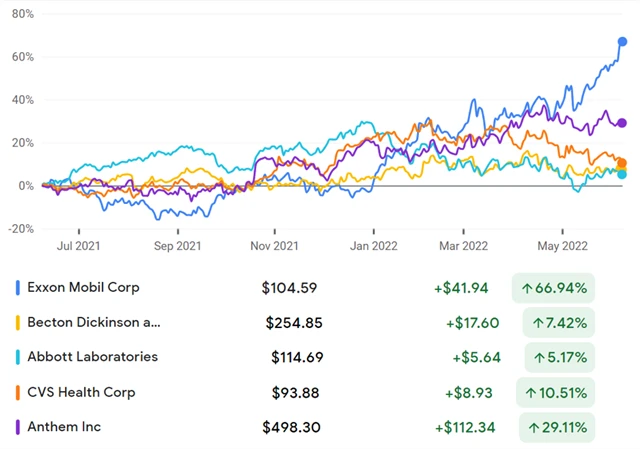
Task: Click the CVS Health Corp orange marker
Action: click(x=19, y=392)
